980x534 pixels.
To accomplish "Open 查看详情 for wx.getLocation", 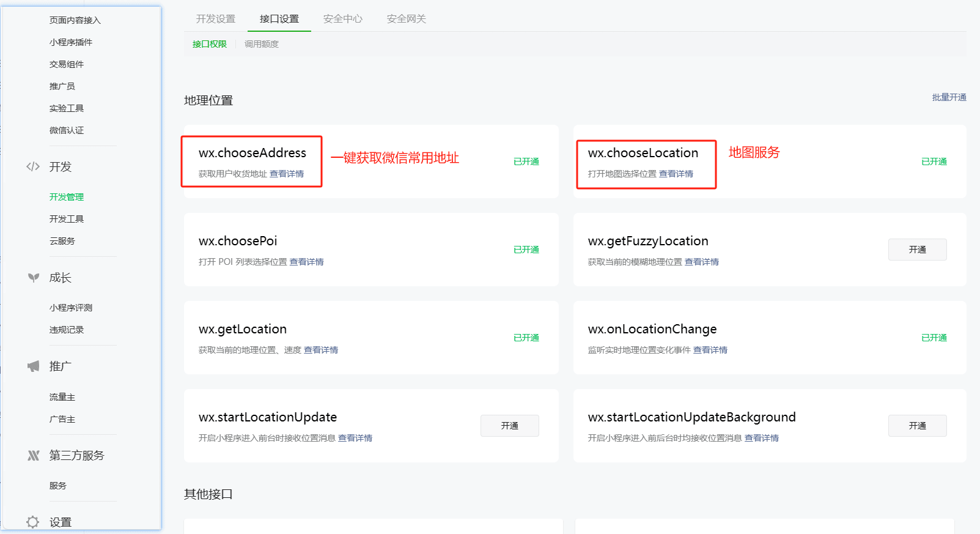I will tap(321, 350).
